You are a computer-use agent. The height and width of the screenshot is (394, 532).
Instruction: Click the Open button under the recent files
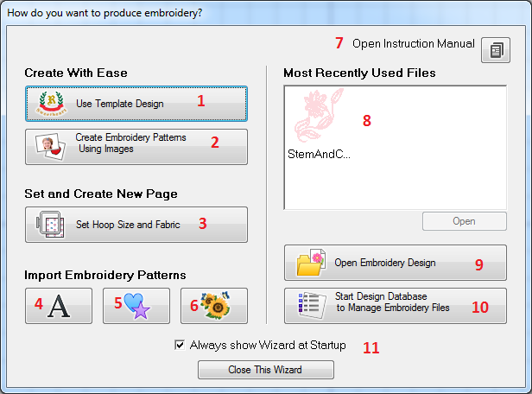pos(464,221)
